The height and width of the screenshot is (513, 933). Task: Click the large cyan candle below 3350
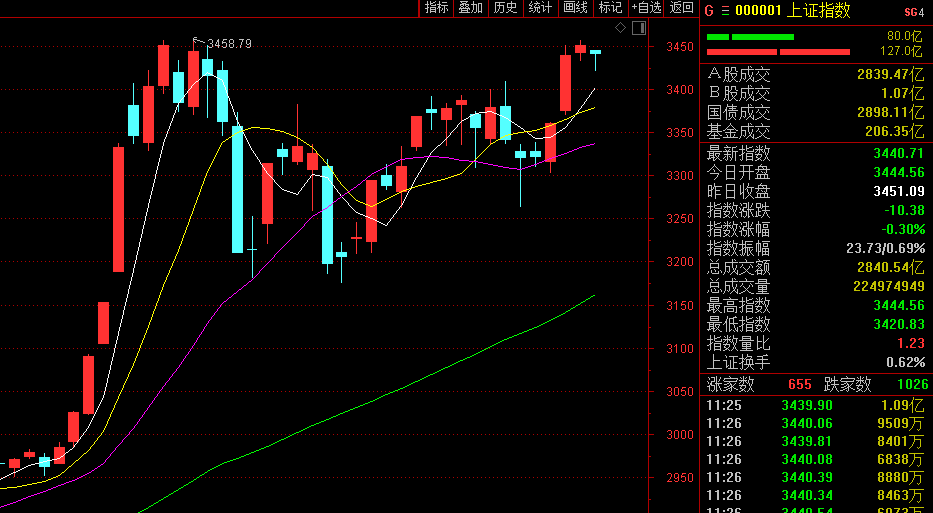pyautogui.click(x=237, y=189)
